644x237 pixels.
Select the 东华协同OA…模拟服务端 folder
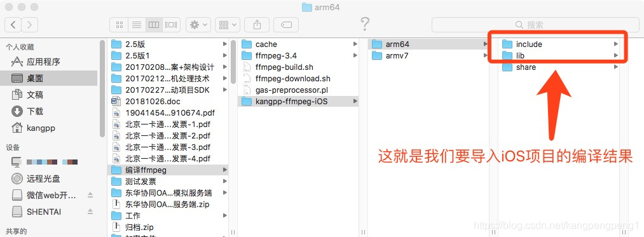click(x=168, y=193)
